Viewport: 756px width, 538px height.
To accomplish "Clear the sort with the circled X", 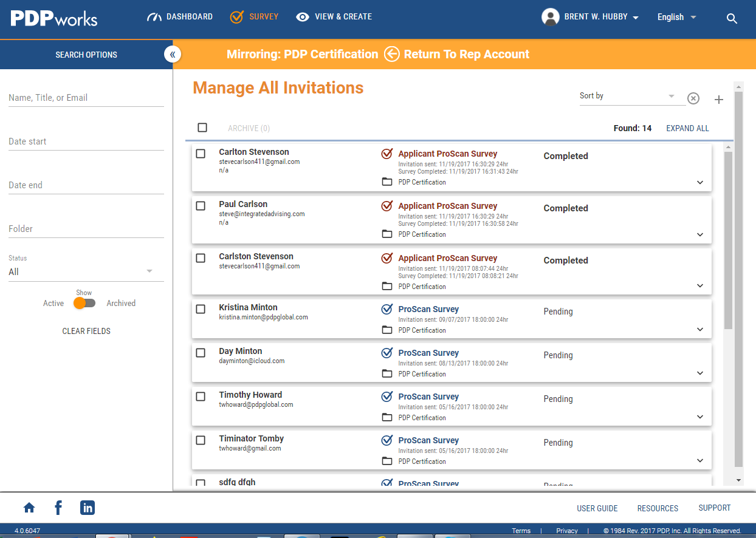I will pos(693,98).
